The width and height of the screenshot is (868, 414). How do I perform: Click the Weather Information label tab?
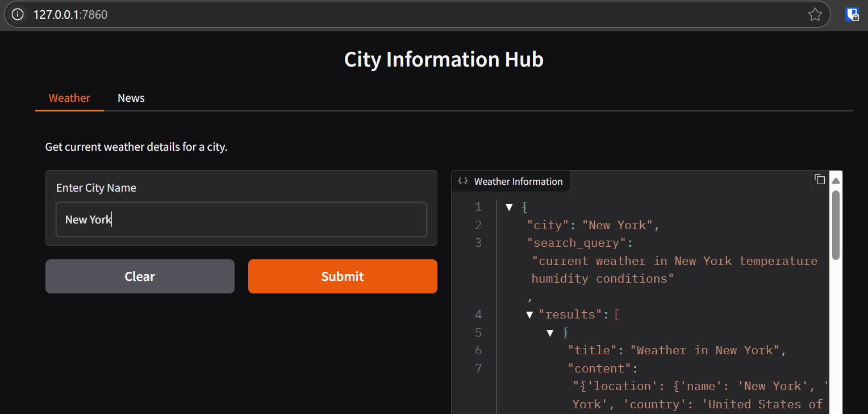tap(511, 181)
